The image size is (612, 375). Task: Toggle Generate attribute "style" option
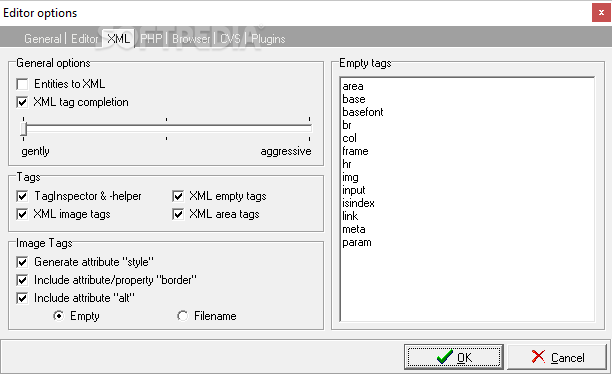(22, 262)
